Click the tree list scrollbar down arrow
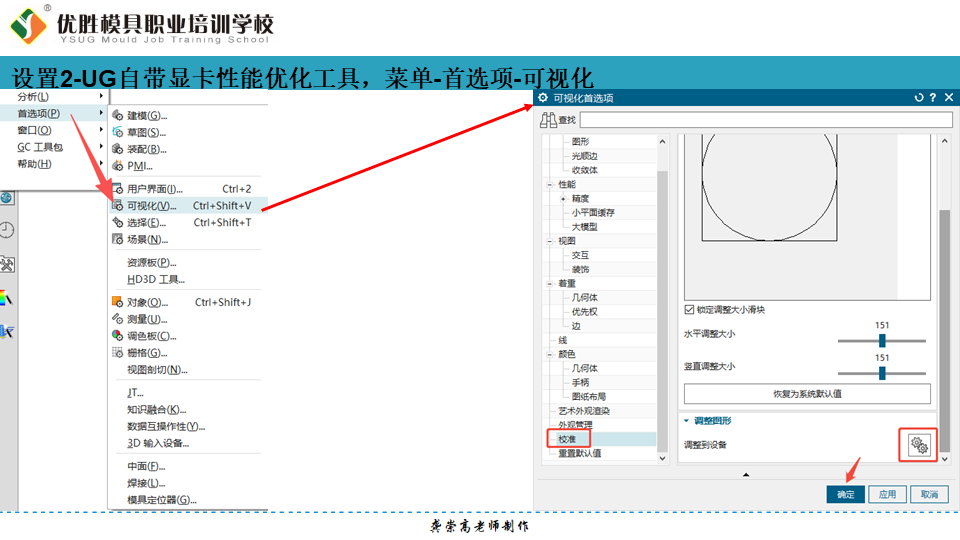The image size is (960, 540). tap(662, 458)
